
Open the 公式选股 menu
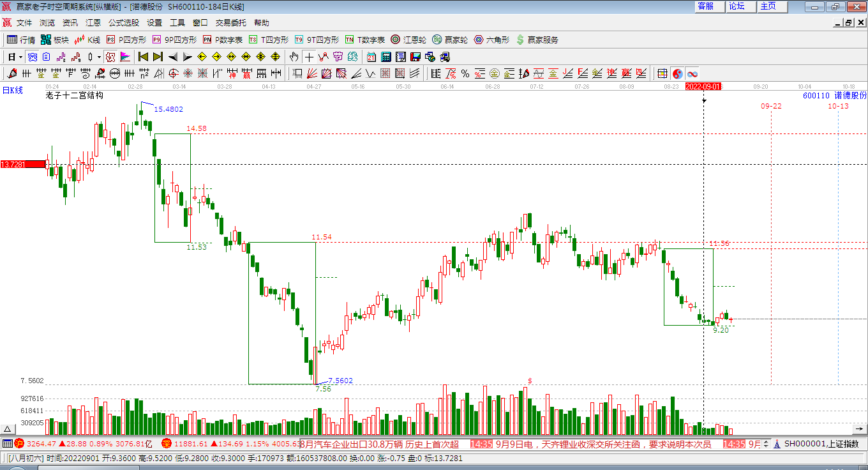point(123,22)
